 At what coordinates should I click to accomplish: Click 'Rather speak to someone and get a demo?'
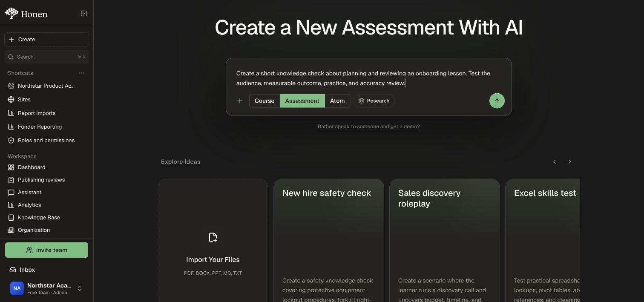(369, 127)
